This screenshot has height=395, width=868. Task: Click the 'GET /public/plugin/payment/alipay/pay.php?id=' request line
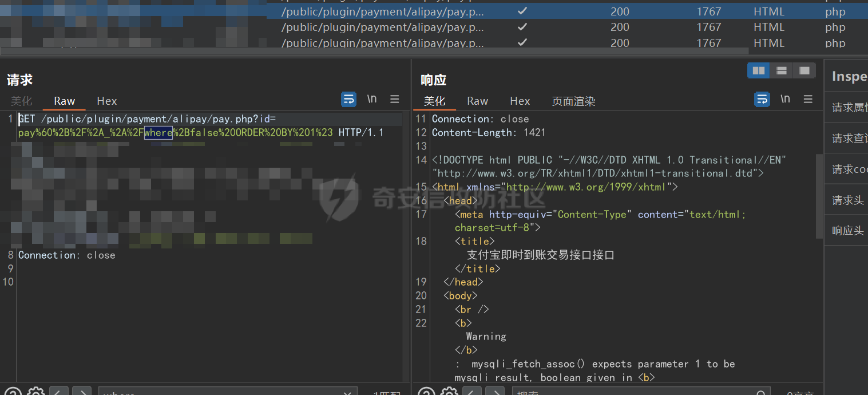[x=147, y=119]
